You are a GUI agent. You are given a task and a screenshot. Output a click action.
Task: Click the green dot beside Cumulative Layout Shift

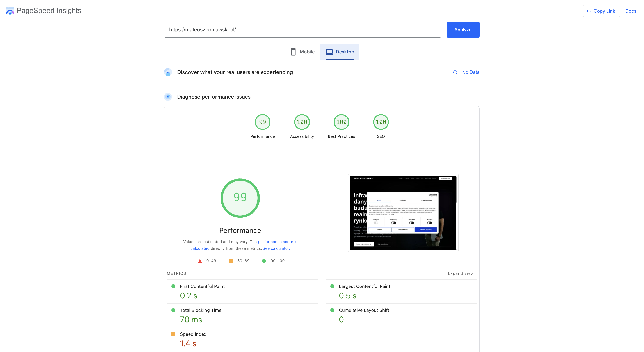(332, 310)
